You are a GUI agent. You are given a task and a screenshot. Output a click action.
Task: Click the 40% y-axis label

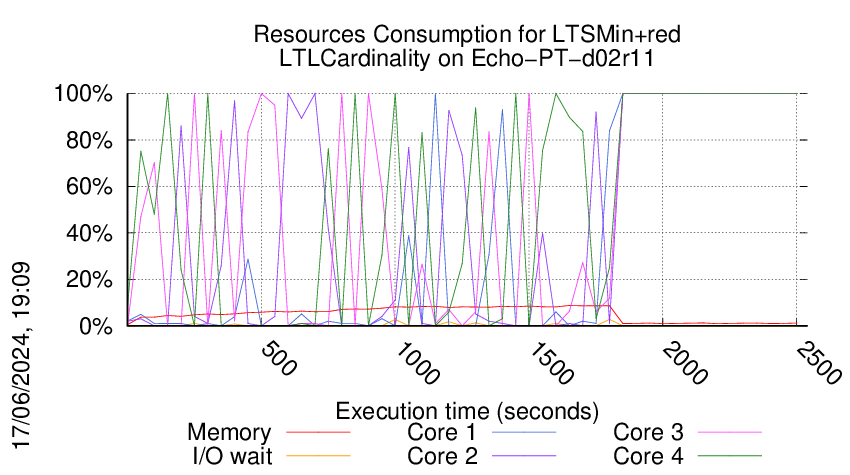coord(89,234)
